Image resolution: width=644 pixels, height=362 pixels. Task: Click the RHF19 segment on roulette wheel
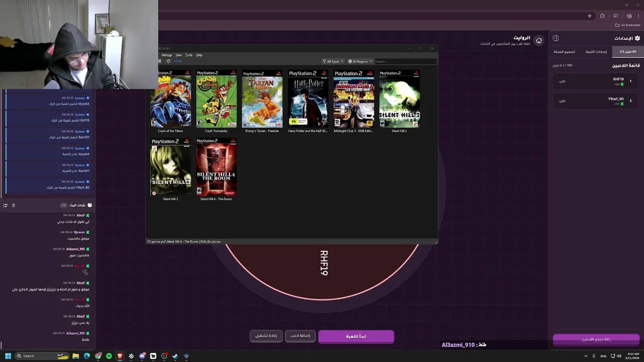(x=324, y=263)
